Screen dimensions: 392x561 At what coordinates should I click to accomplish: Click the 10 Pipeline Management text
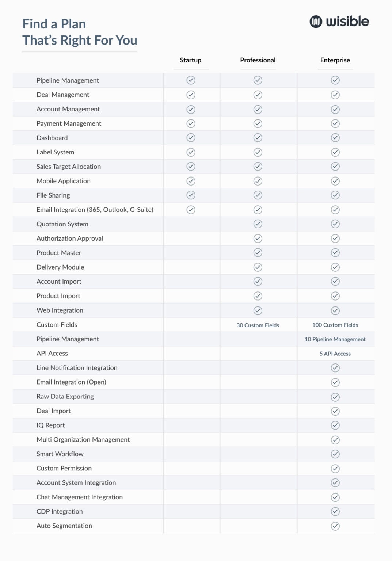click(x=335, y=339)
